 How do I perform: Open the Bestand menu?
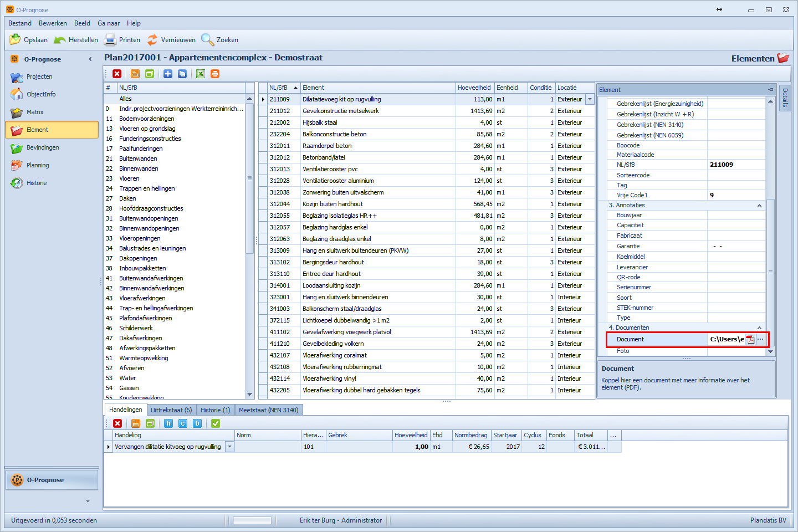[20, 23]
